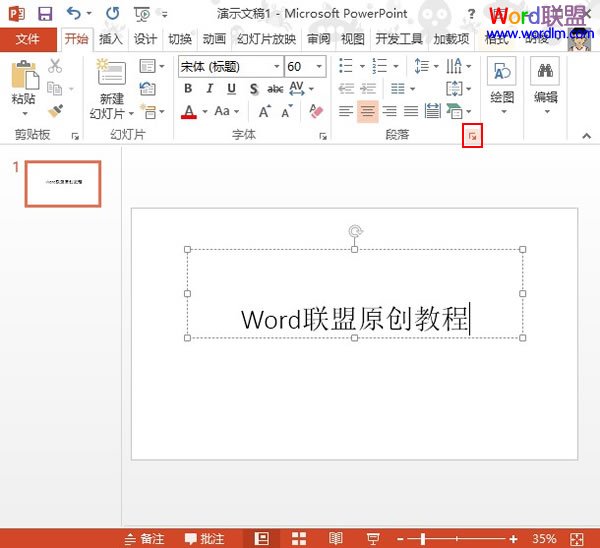Open the line spacing options
600x548 pixels.
[426, 66]
